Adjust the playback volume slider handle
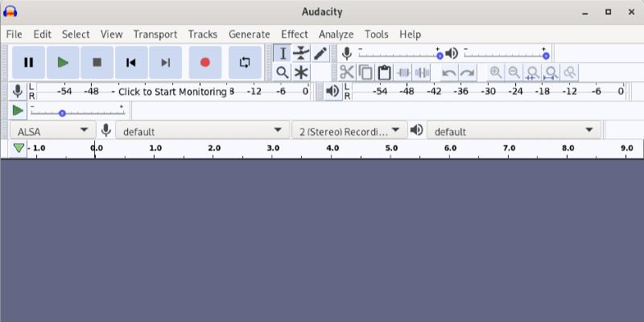Screen dimensions: 644x322 tap(546, 56)
